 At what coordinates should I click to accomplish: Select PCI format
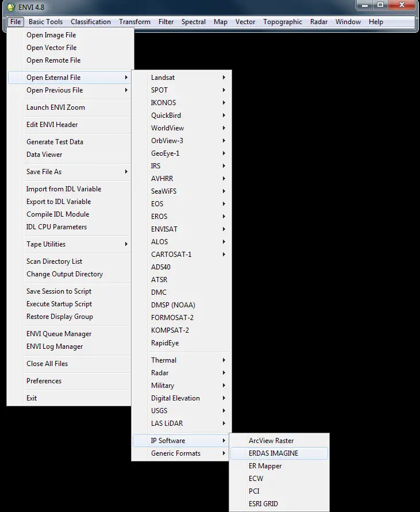coord(279,491)
